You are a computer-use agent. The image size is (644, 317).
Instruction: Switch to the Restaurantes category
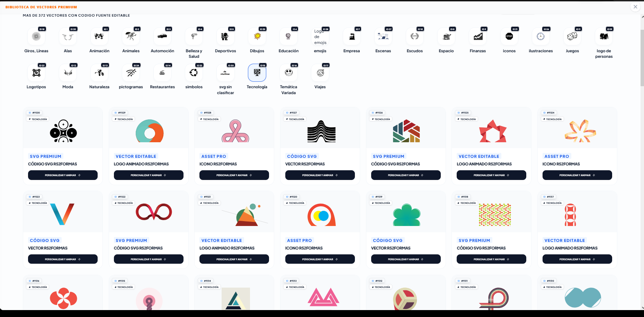(162, 73)
